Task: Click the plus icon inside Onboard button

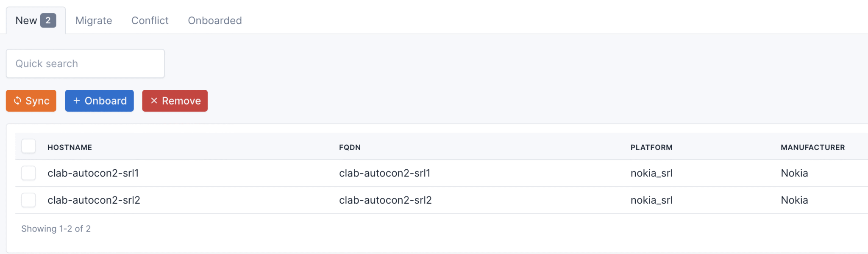Action: (76, 101)
